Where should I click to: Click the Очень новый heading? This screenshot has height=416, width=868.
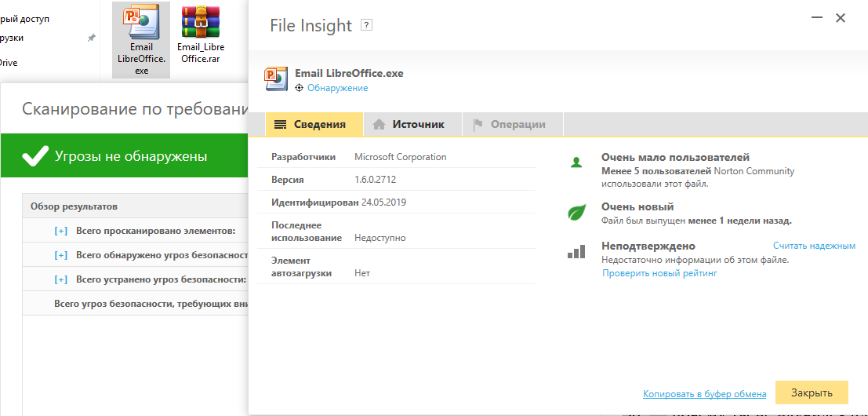click(x=637, y=207)
